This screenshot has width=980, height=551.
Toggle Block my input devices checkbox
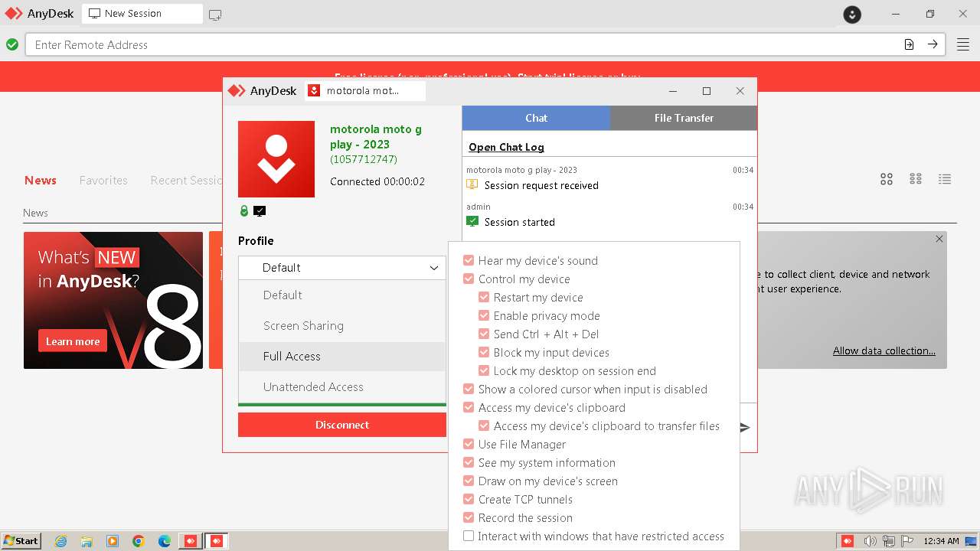[484, 353]
